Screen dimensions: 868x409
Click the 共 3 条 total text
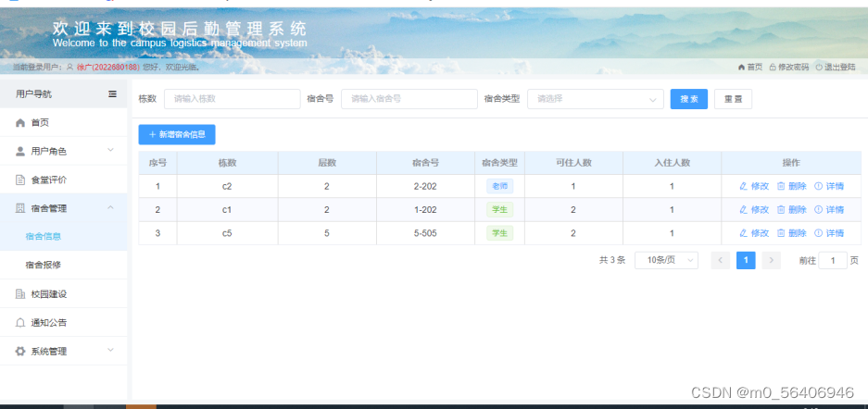[612, 260]
